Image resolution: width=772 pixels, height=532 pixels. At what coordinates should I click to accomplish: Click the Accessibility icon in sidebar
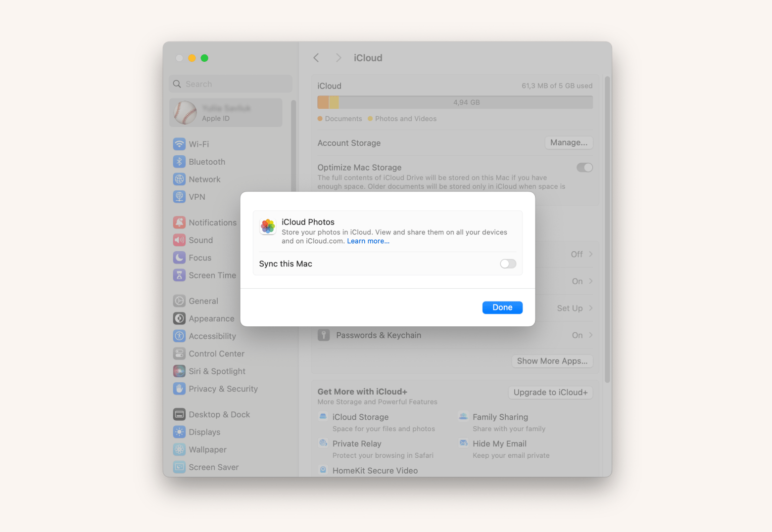pyautogui.click(x=179, y=336)
